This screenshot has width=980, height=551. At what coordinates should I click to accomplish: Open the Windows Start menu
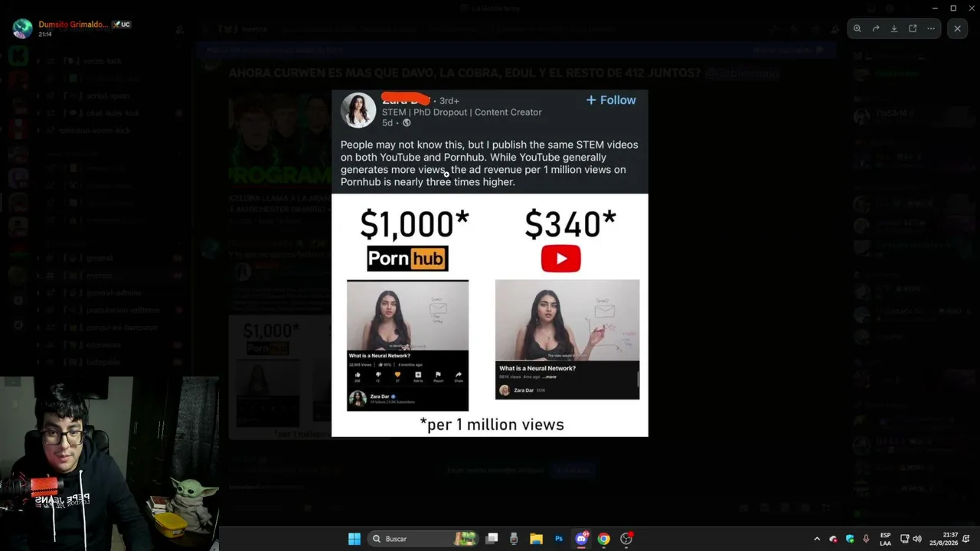click(x=354, y=539)
